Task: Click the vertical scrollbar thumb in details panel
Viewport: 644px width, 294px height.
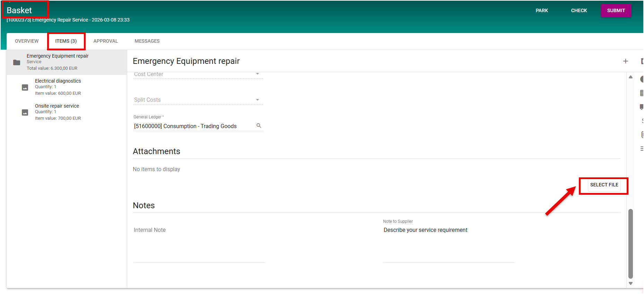Action: click(630, 243)
